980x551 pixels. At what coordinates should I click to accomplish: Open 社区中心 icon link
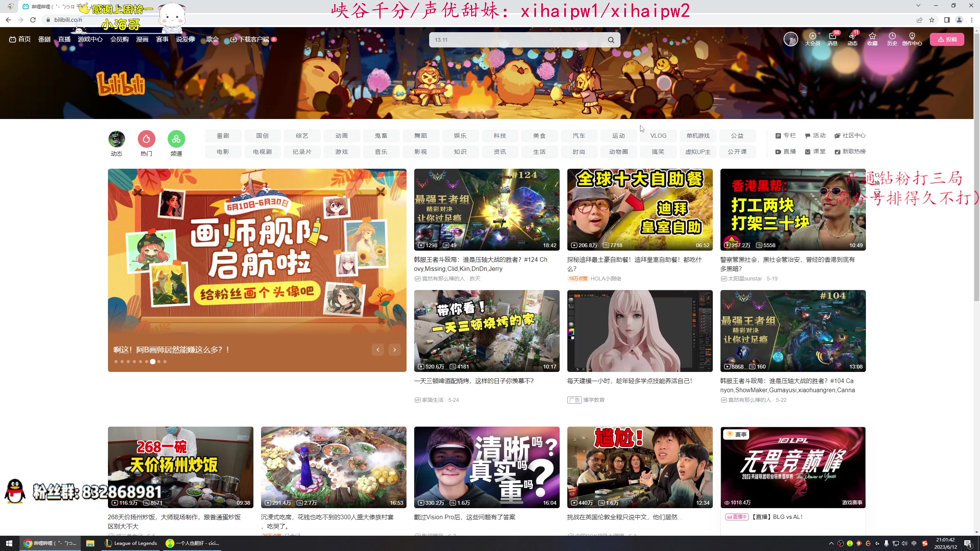[x=850, y=135]
